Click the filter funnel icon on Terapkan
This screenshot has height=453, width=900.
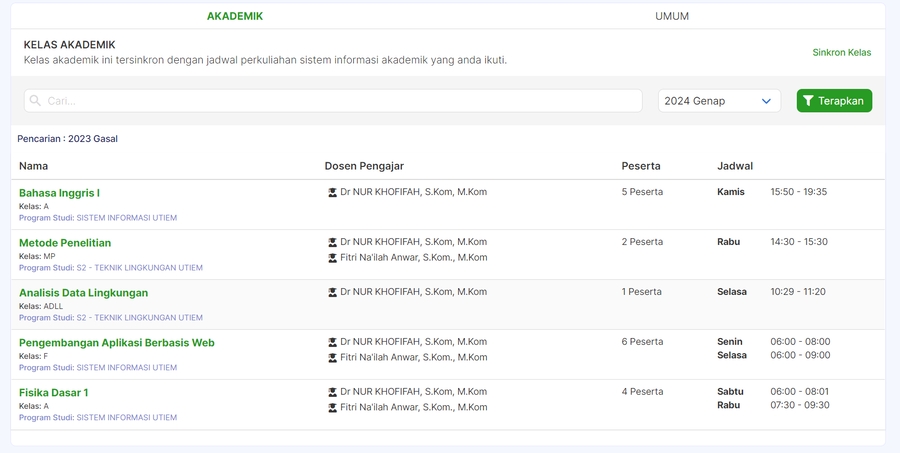click(x=808, y=101)
